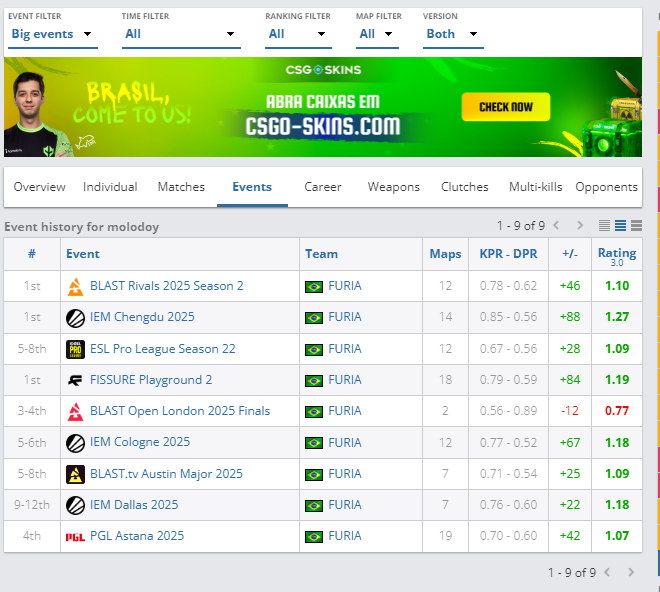Click Brazil flag in IEM Dallas row
This screenshot has width=660, height=592.
tap(314, 505)
